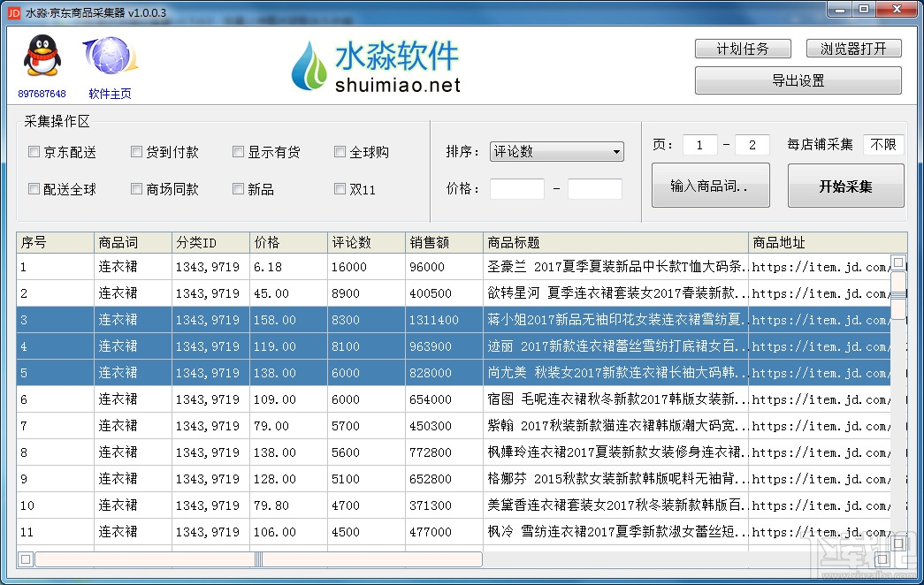
Task: Tick the 双11 checkbox
Action: coord(340,189)
